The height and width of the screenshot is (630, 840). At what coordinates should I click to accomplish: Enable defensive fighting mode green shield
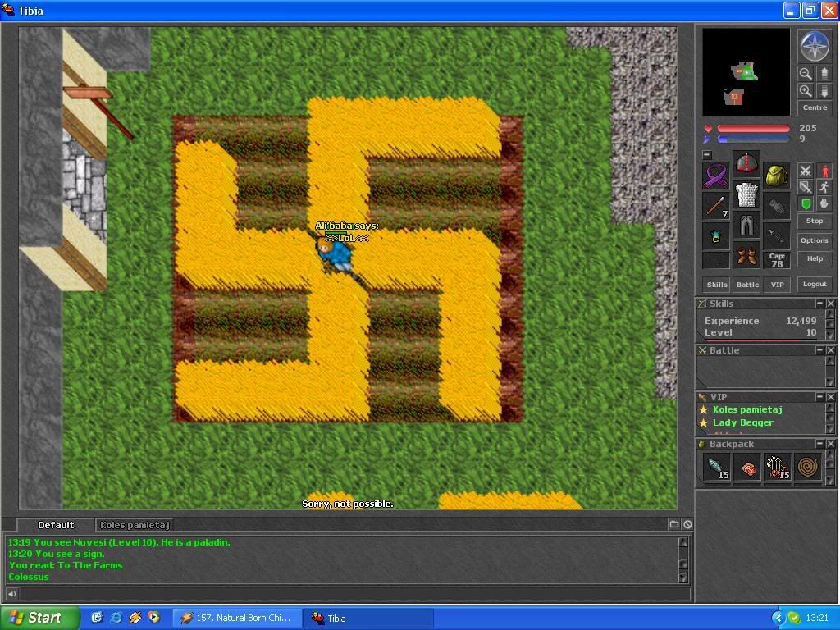(806, 203)
